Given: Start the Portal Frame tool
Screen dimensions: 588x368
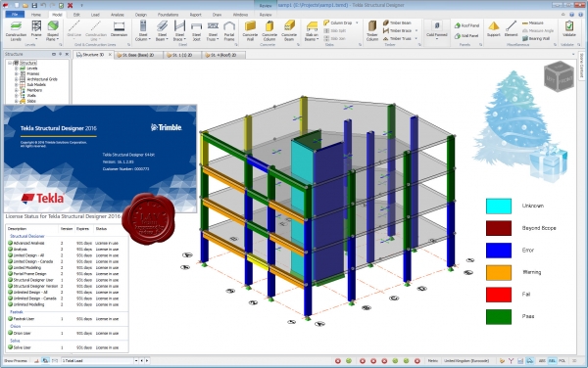Looking at the screenshot, I should (229, 30).
